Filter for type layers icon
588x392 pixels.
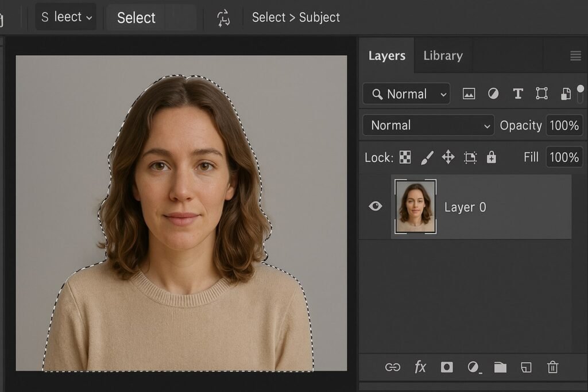518,94
